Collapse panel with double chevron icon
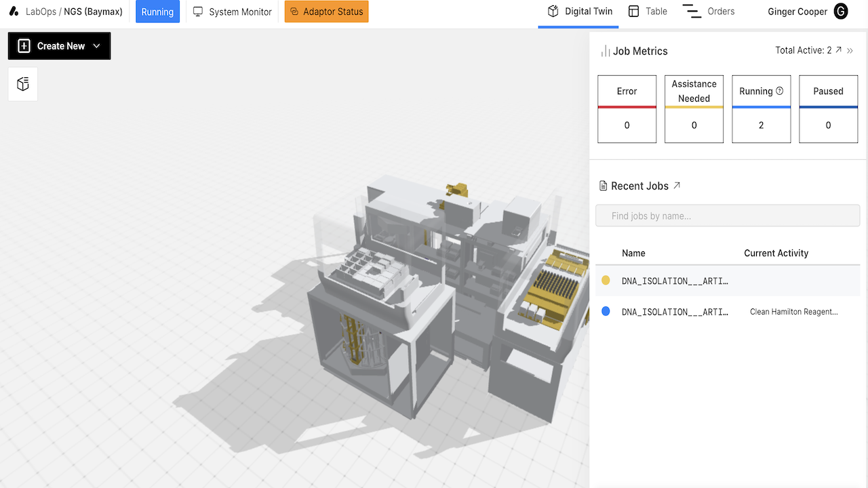The width and height of the screenshot is (868, 488). click(x=850, y=51)
